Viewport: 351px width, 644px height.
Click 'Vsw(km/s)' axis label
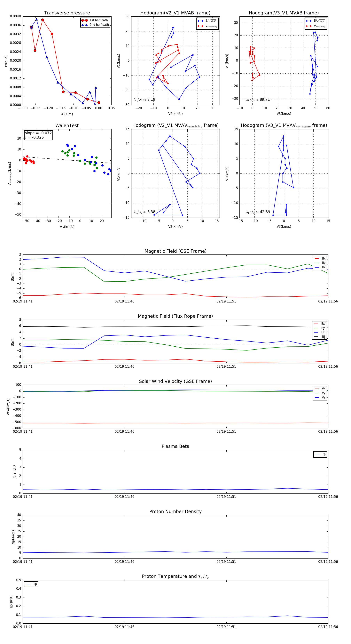tap(8, 407)
